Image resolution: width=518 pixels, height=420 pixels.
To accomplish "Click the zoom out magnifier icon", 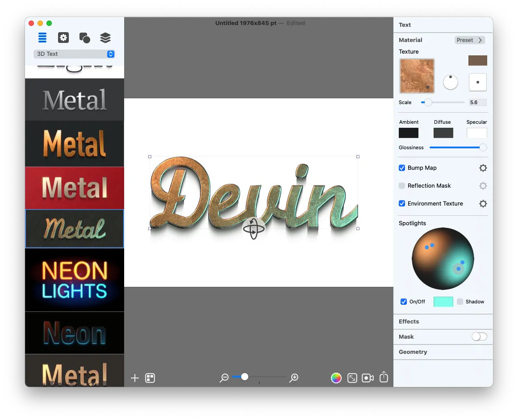I will (224, 378).
